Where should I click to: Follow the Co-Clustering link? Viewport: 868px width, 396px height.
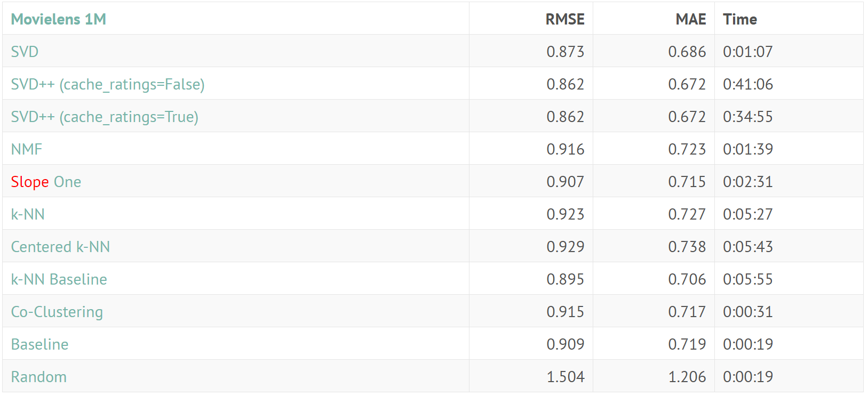57,312
